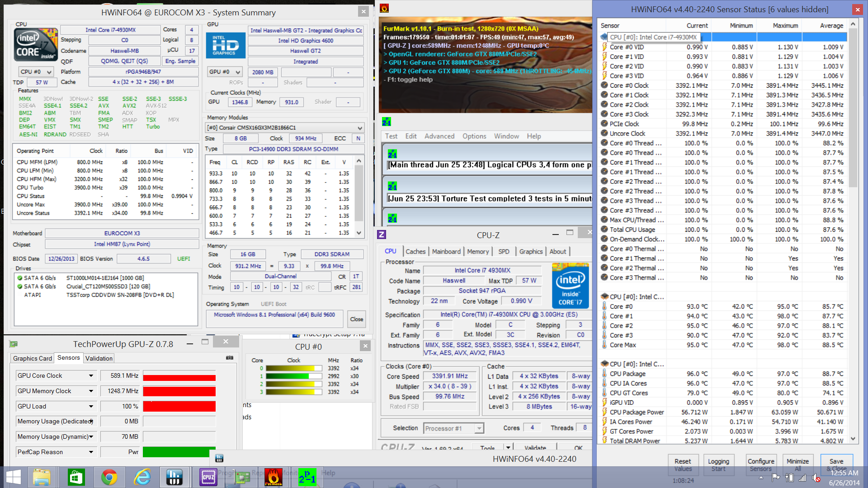Open Google Chrome from the taskbar
868x488 pixels.
109,477
